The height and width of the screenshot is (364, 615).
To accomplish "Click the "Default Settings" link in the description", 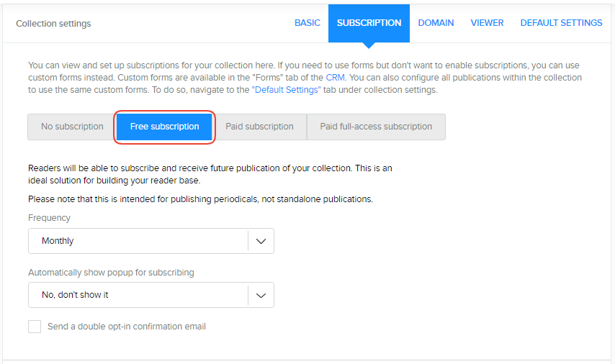I will click(x=286, y=90).
